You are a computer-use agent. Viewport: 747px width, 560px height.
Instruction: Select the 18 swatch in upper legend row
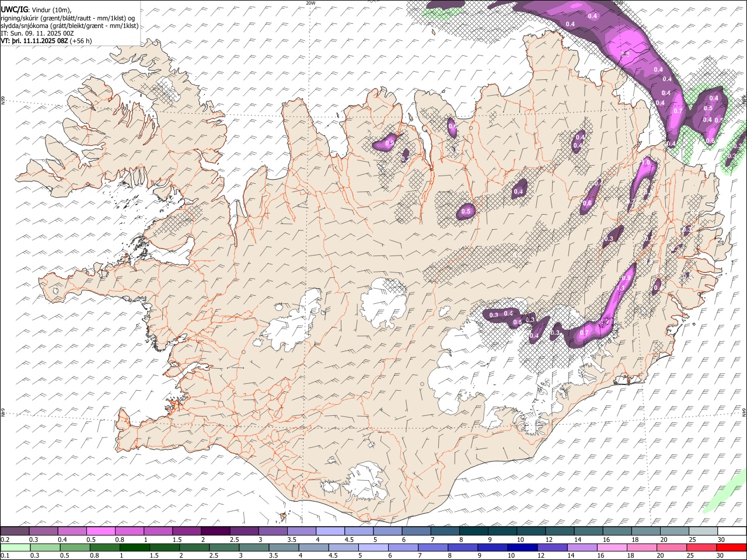645,531
